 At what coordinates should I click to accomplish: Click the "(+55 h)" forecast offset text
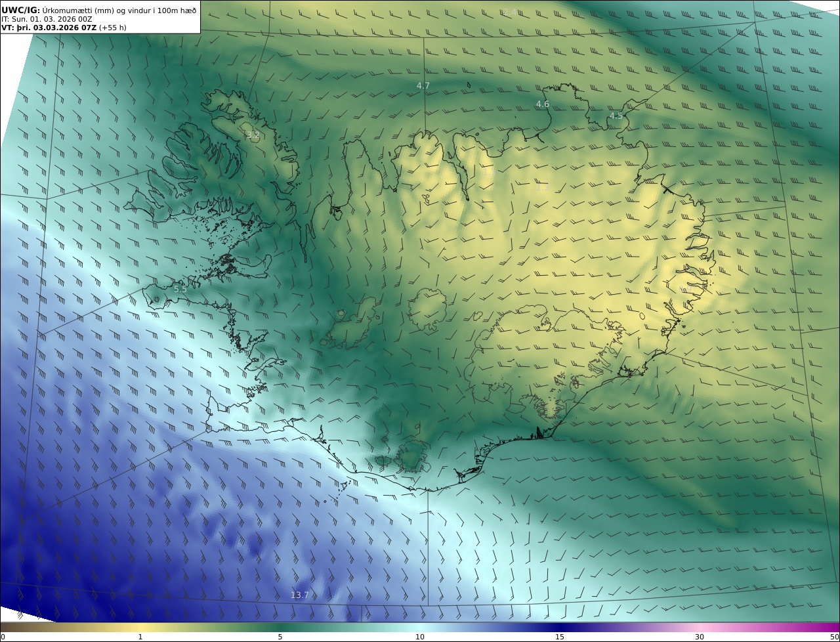click(112, 28)
